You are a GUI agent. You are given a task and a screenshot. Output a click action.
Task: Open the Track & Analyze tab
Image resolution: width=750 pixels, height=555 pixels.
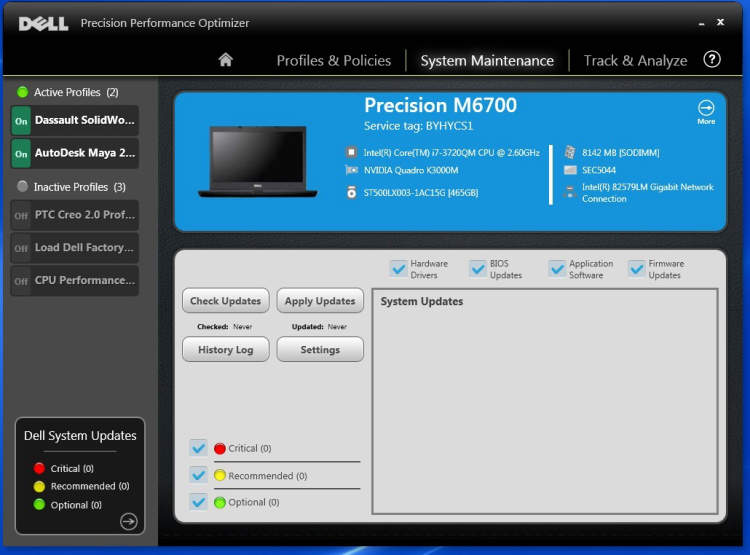click(635, 61)
